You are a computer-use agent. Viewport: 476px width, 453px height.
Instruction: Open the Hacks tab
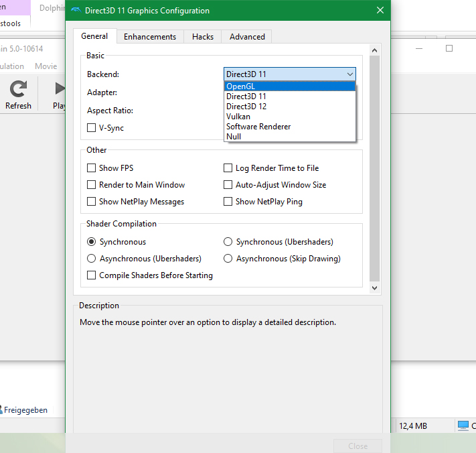pyautogui.click(x=203, y=37)
